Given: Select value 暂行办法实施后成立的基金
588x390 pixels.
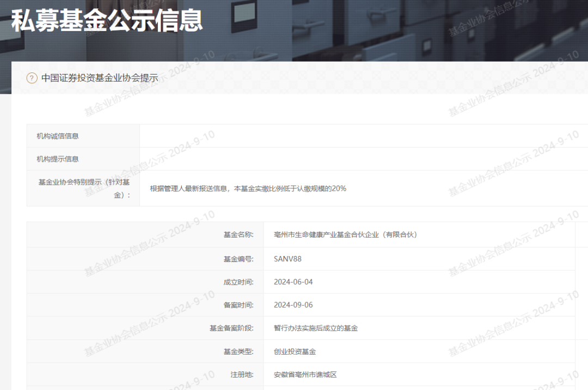Looking at the screenshot, I should coord(316,328).
